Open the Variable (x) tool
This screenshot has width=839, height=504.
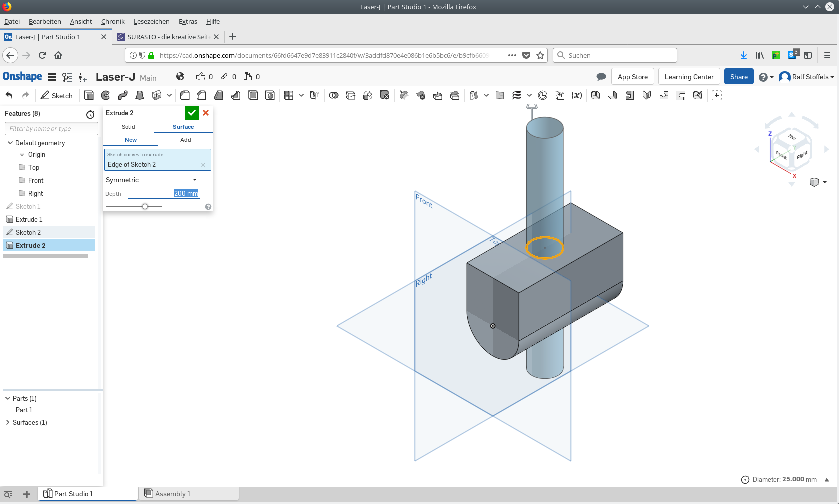click(577, 95)
